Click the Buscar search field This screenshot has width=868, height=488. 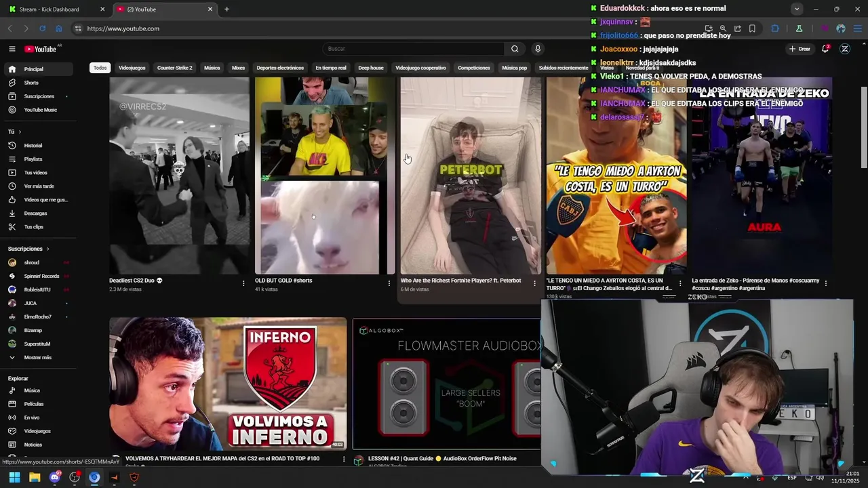(x=414, y=49)
